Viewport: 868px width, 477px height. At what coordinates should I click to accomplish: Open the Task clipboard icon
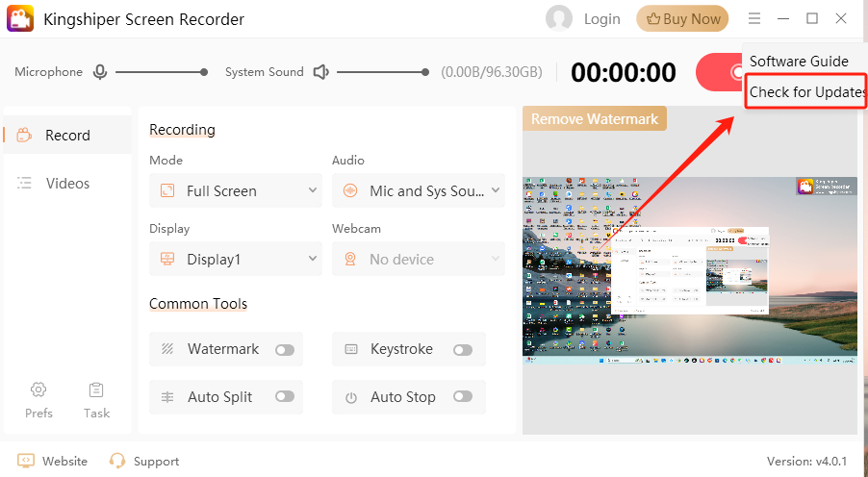96,390
